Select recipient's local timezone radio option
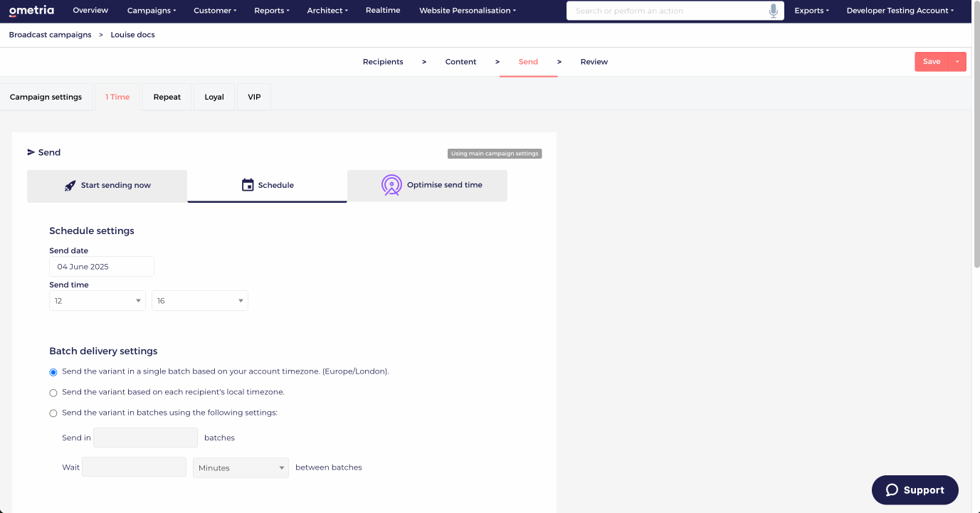This screenshot has height=513, width=980. tap(53, 393)
